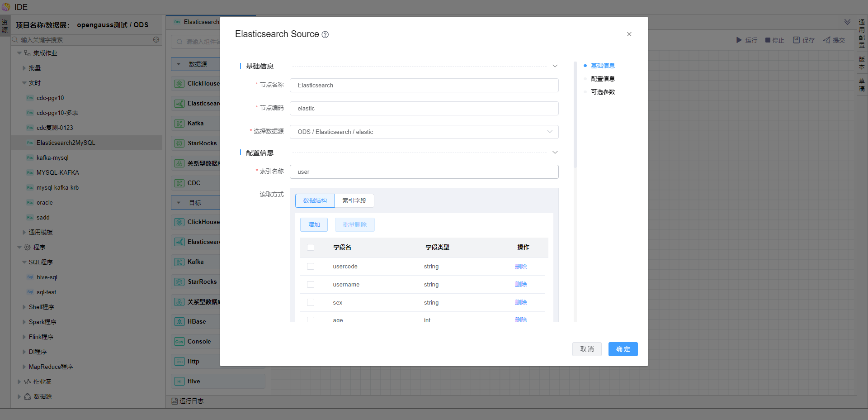
Task: Jump to 可选参数 in the anchor navigation
Action: click(603, 92)
